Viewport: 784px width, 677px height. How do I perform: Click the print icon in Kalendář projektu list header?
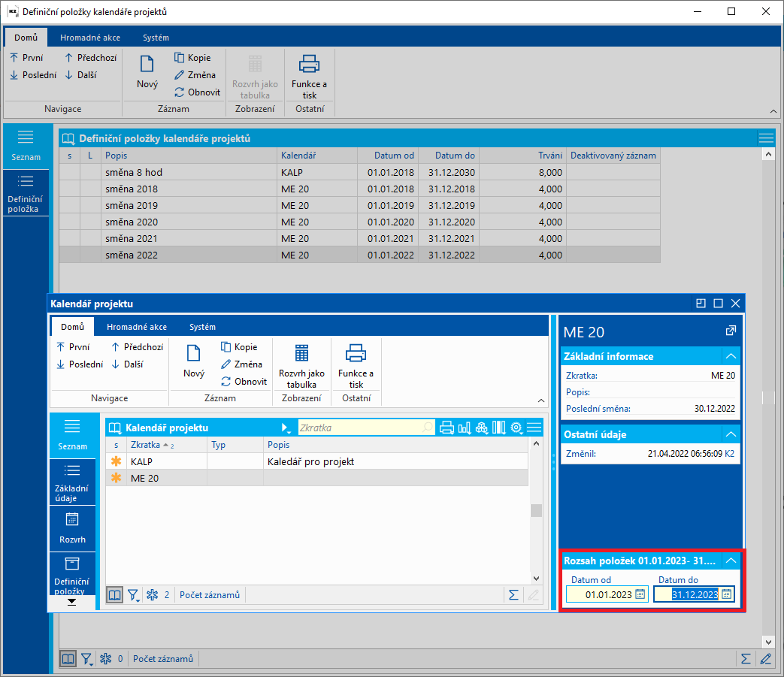(x=446, y=428)
